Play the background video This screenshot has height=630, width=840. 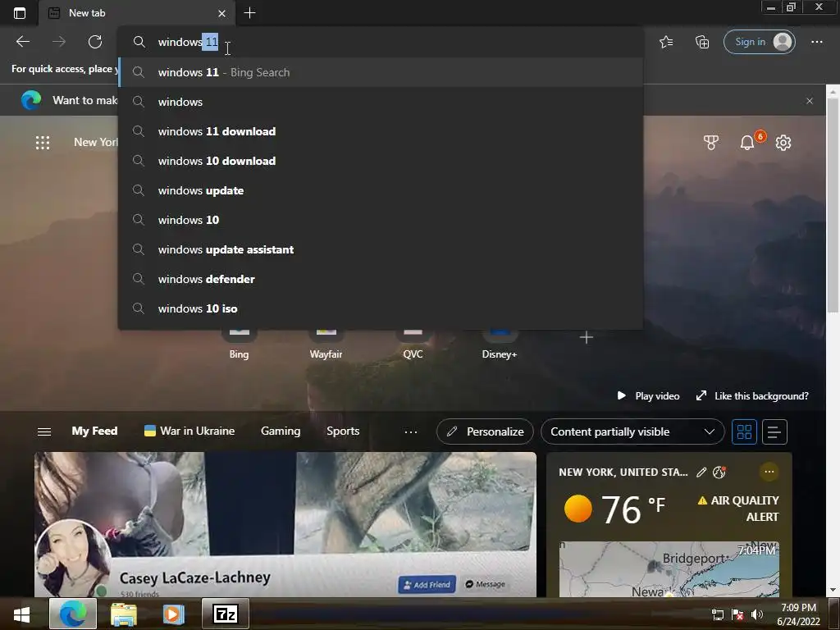pos(649,396)
